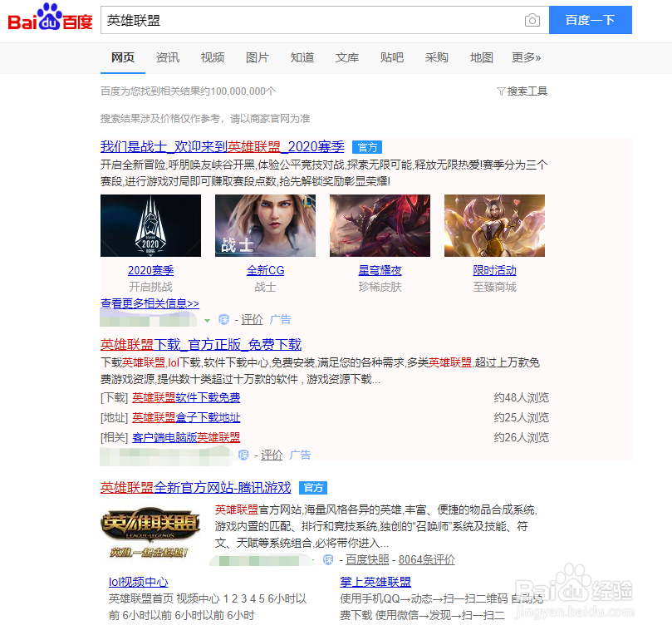Click the 限时活动 golden character thumbnail
Viewport: 672px width, 635px height.
[494, 225]
